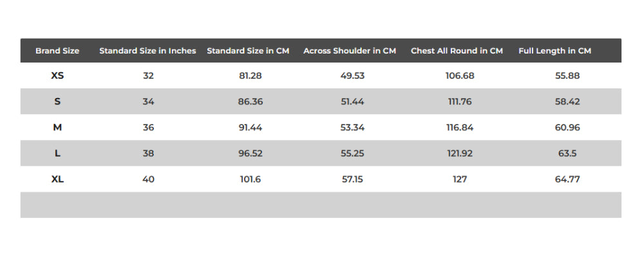
Task: Click the 40 inches value
Action: pyautogui.click(x=148, y=179)
